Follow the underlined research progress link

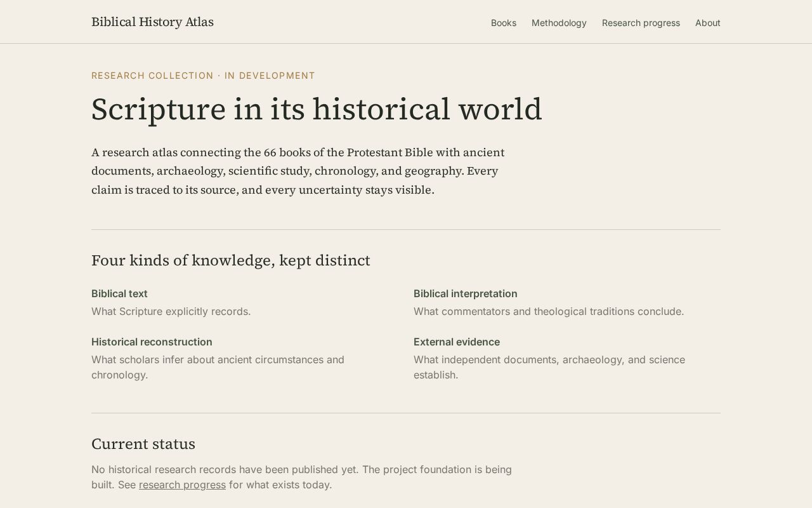[182, 485]
